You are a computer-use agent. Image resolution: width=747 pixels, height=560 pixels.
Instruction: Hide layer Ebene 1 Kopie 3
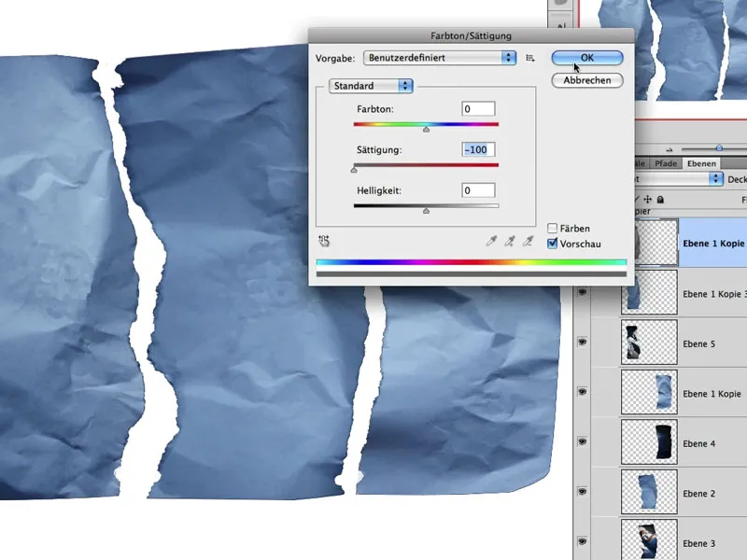point(582,292)
